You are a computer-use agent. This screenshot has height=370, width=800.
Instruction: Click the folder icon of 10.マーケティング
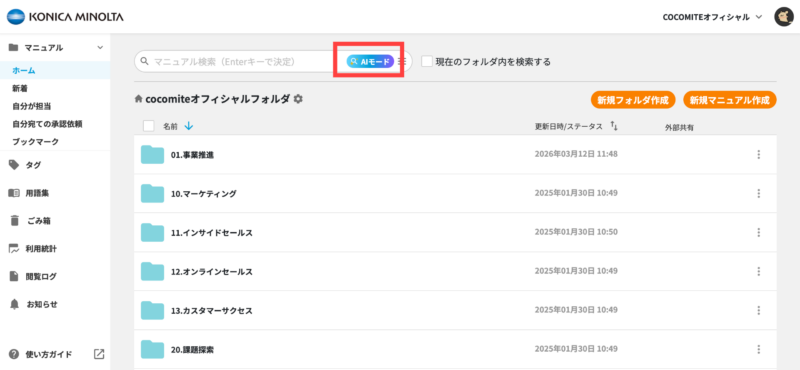pos(152,193)
